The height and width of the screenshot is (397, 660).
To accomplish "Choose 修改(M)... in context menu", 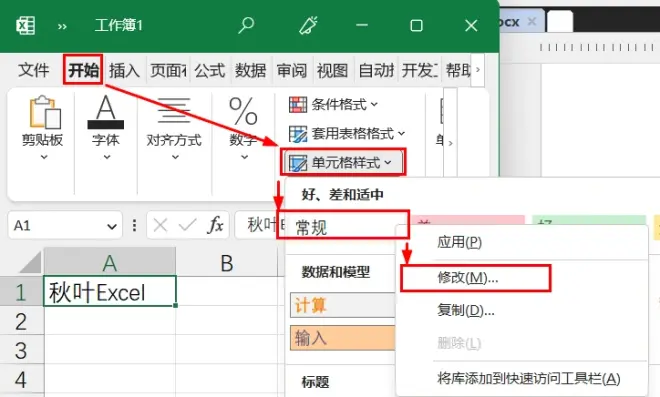I will [522, 278].
